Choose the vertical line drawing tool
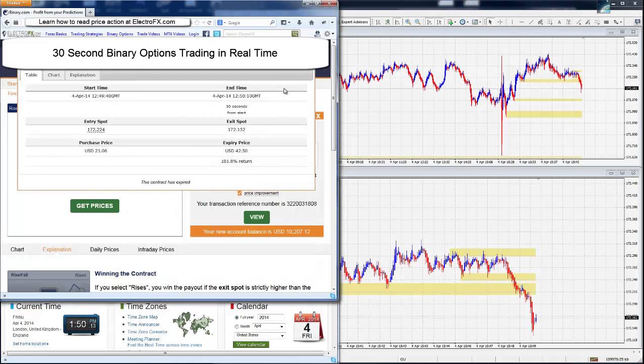This screenshot has height=364, width=644. 512,22
